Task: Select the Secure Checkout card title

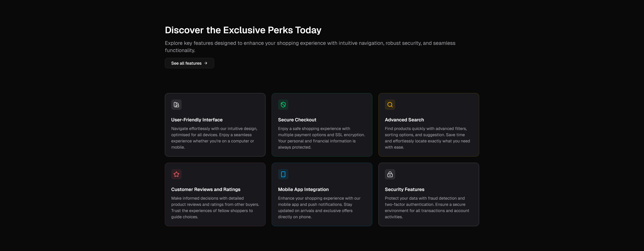Action: (x=297, y=120)
